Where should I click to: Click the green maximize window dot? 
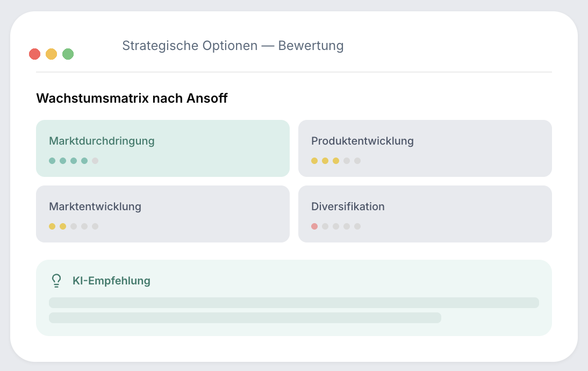click(68, 54)
